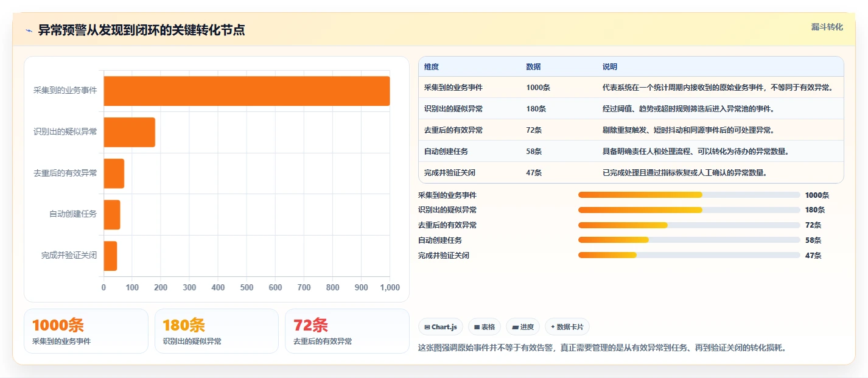Viewport: 868px width, 378px height.
Task: Click the chart axis label 完成并验证关闭
Action: coord(69,256)
